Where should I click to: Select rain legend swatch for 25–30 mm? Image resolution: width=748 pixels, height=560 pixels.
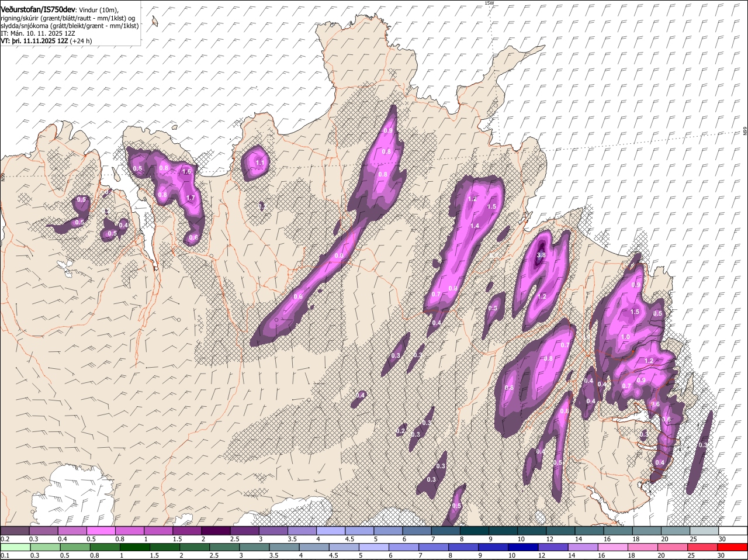[x=703, y=547]
